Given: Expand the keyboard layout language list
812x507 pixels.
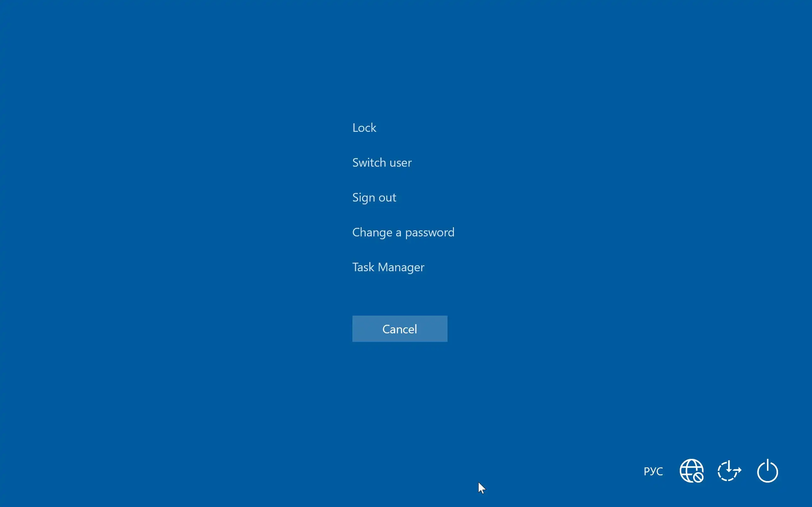Looking at the screenshot, I should pyautogui.click(x=653, y=471).
